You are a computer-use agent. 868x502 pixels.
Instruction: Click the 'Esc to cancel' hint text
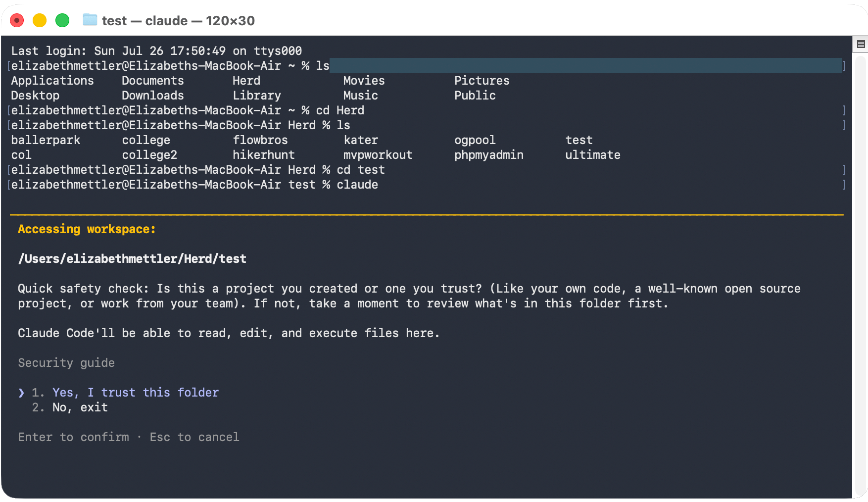click(x=194, y=437)
